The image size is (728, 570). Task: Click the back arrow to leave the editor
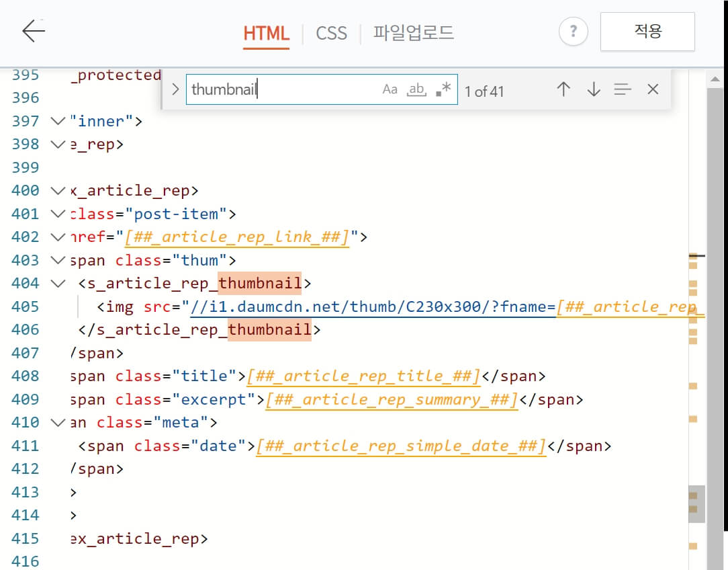coord(32,32)
